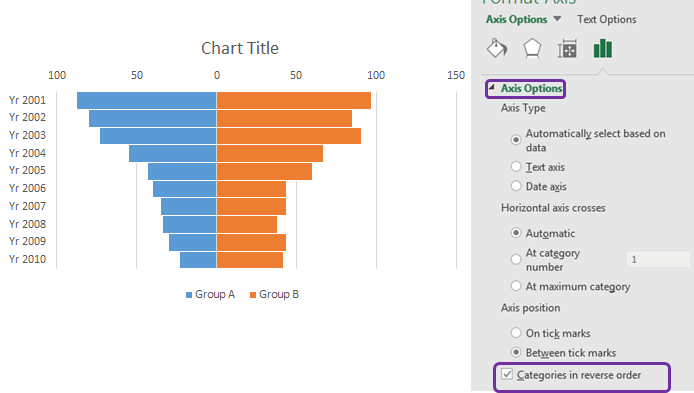
Task: Select the Yr 2004 blue bar
Action: coord(173,154)
